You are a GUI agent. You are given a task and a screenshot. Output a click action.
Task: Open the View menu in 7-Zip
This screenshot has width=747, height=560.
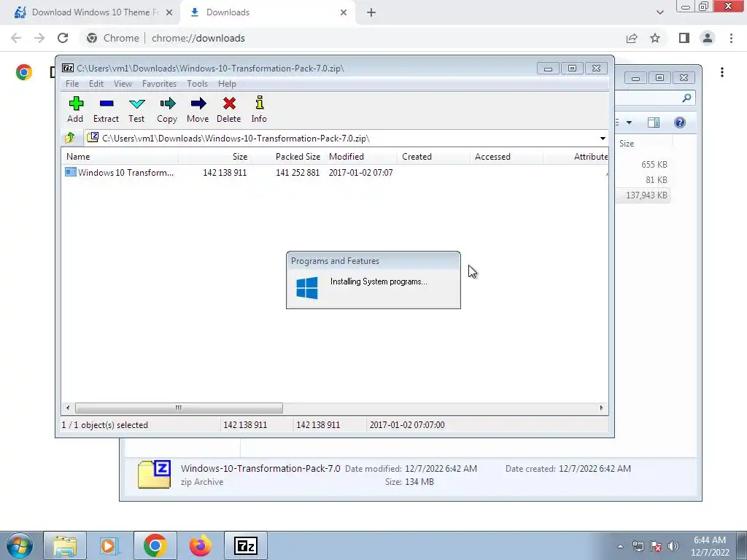[123, 84]
